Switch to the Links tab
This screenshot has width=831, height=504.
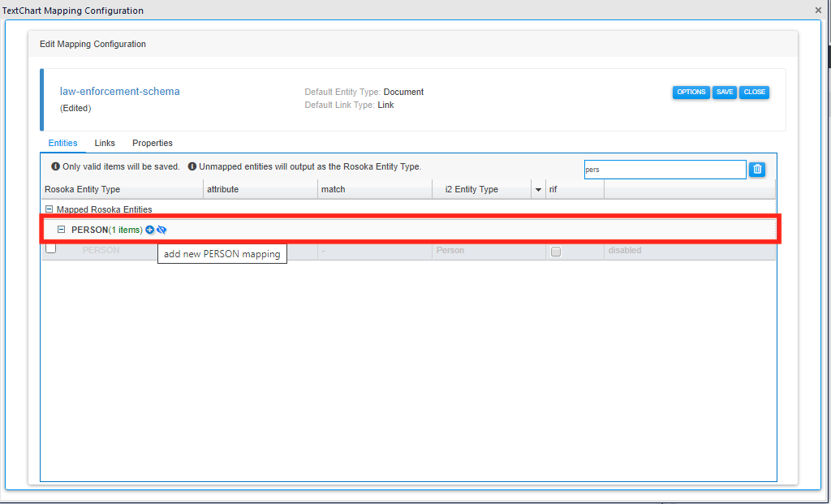pyautogui.click(x=105, y=143)
